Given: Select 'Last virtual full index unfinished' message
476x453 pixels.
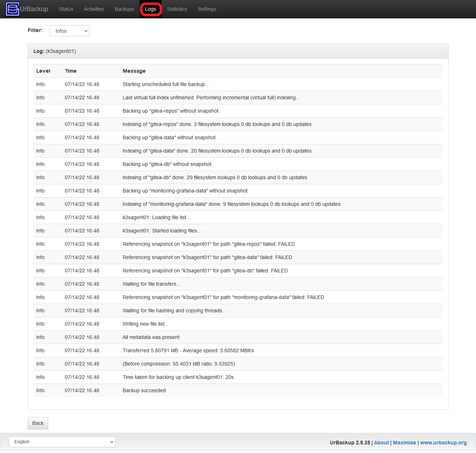Looking at the screenshot, I should pyautogui.click(x=211, y=98).
